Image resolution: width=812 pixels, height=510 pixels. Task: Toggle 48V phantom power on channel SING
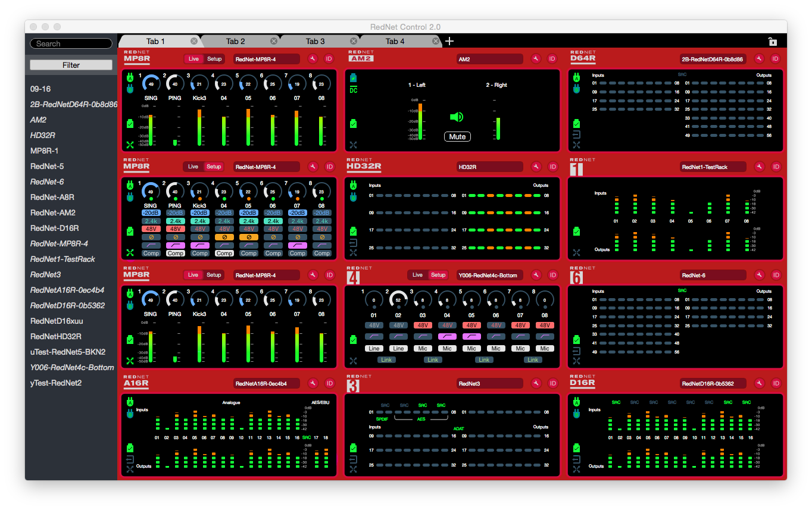coord(151,229)
